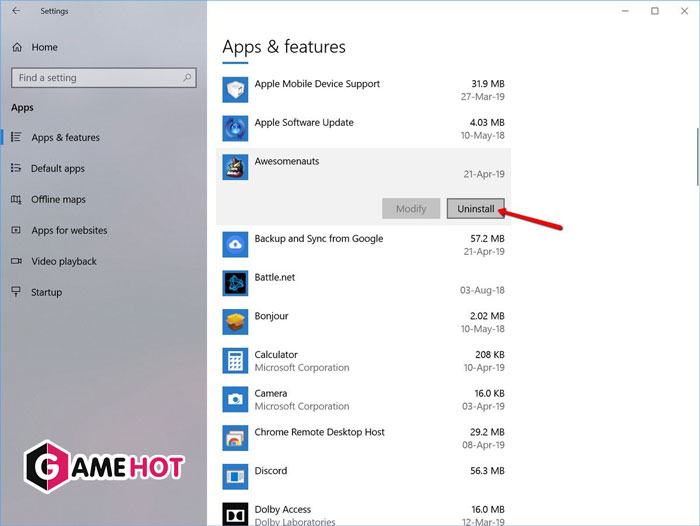The width and height of the screenshot is (700, 526).
Task: Click the Modify button for Awesomenauts
Action: pos(411,209)
